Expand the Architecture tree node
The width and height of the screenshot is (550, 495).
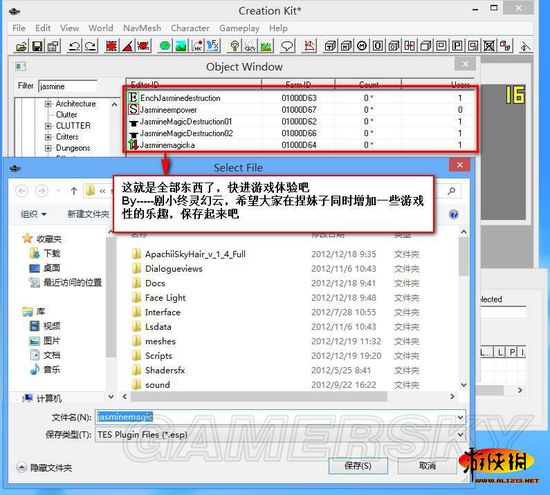pyautogui.click(x=48, y=104)
